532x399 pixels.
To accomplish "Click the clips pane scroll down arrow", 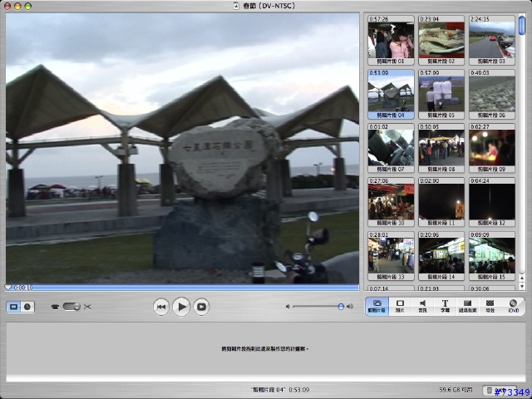I will (522, 286).
